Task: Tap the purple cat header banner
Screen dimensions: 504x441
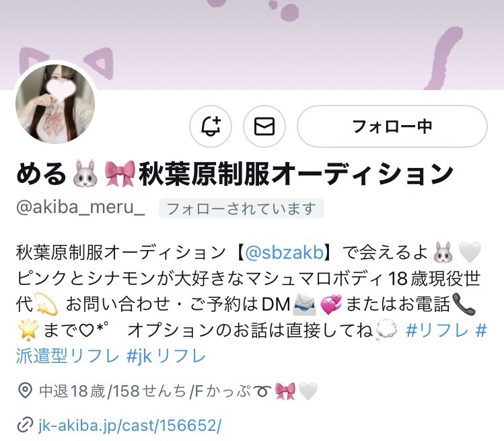Action: [252, 44]
